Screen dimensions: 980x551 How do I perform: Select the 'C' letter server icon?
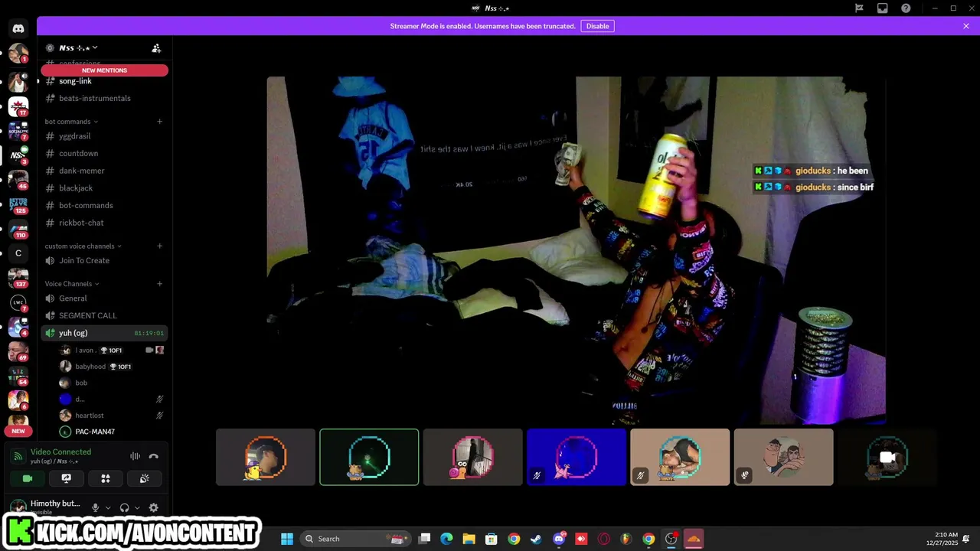[x=18, y=253]
